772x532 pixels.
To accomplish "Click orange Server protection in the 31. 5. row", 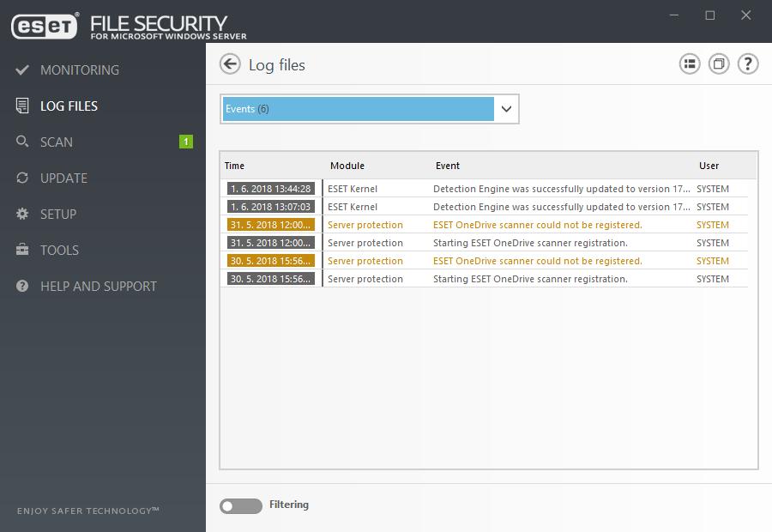I will point(365,225).
